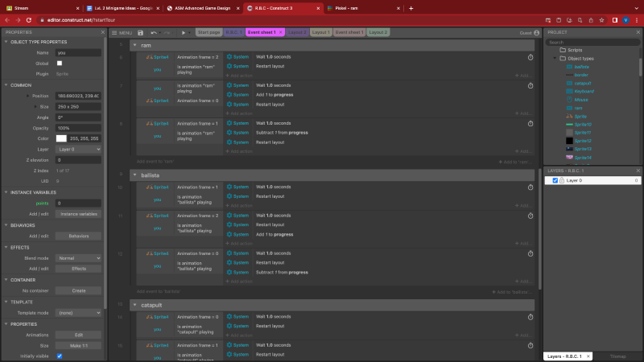Switch to the Layout 2 tab

(379, 32)
